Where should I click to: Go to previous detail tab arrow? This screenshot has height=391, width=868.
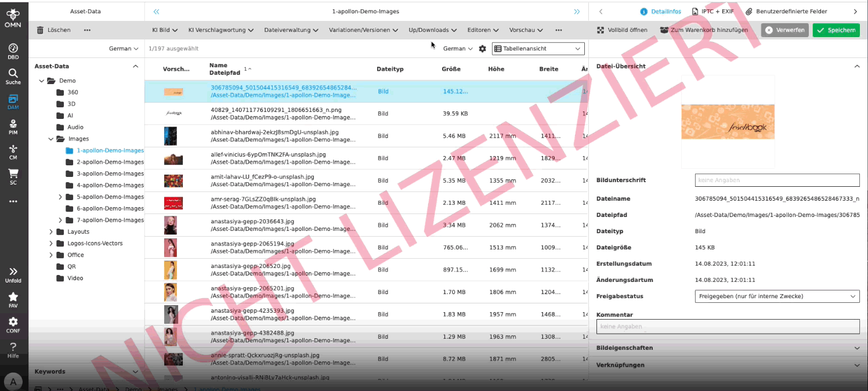tap(601, 12)
